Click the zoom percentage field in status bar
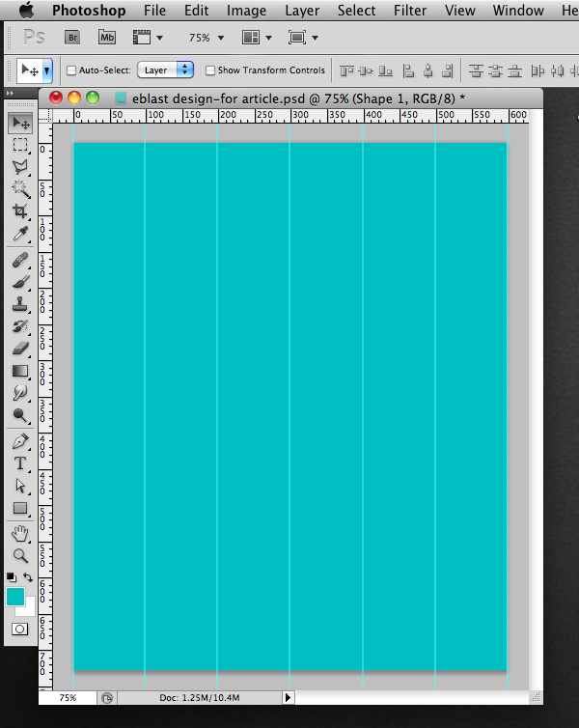 68,697
